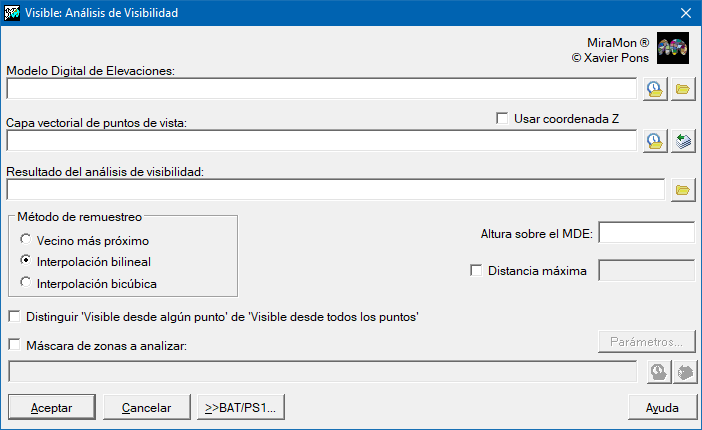Enable Usar coordenada Z checkbox
Screen dimensions: 702x430
pyautogui.click(x=503, y=118)
